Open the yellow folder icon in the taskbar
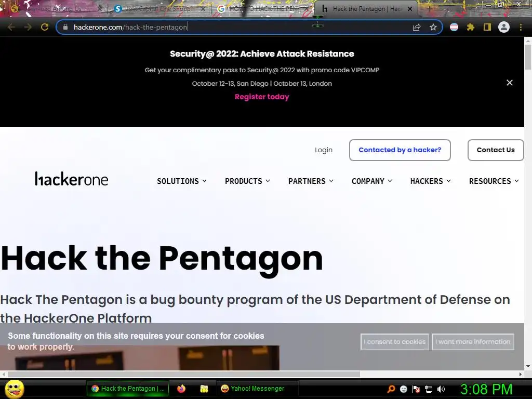 (x=204, y=389)
